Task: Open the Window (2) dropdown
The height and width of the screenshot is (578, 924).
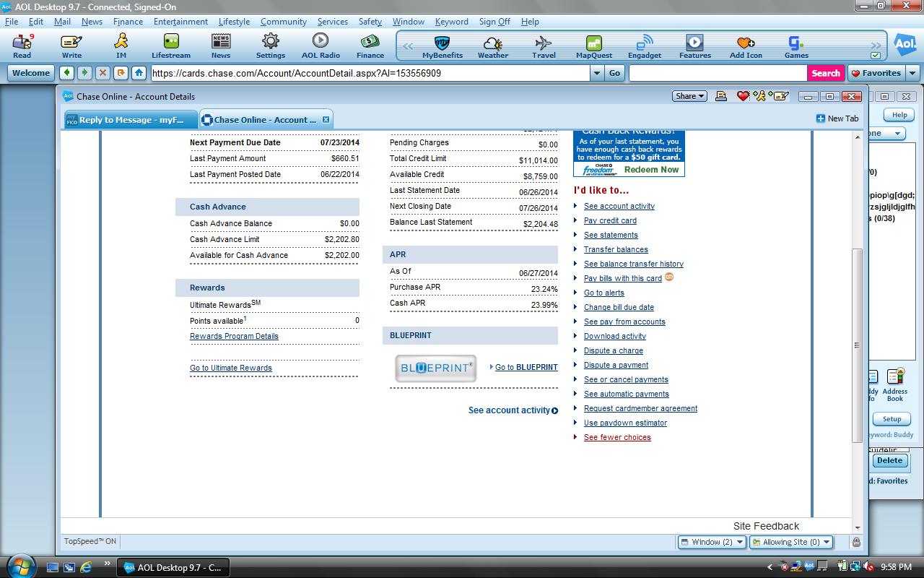Action: (x=711, y=542)
